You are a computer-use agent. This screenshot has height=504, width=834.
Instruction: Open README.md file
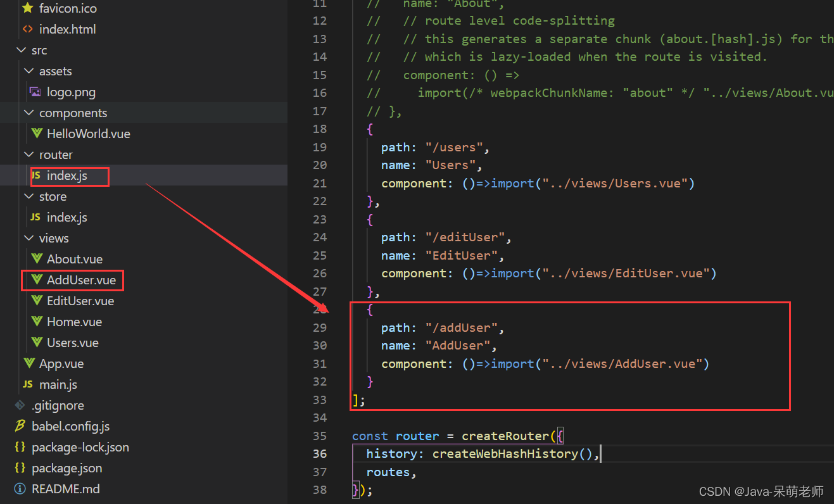pyautogui.click(x=66, y=489)
